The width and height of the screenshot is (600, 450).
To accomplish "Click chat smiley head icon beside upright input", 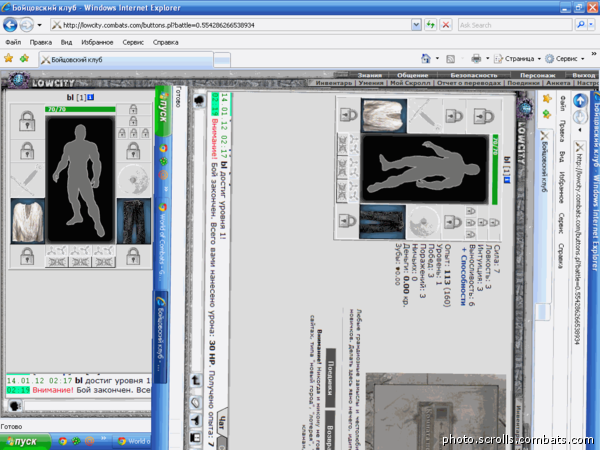I will (x=15, y=405).
